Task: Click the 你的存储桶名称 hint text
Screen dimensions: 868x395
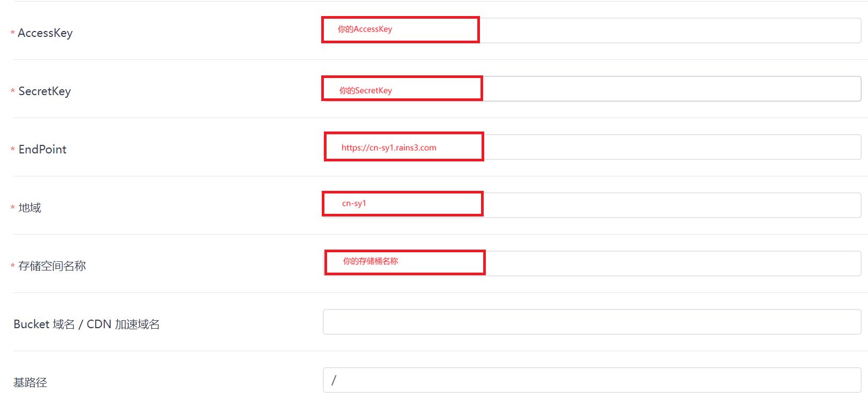Action: click(x=370, y=261)
